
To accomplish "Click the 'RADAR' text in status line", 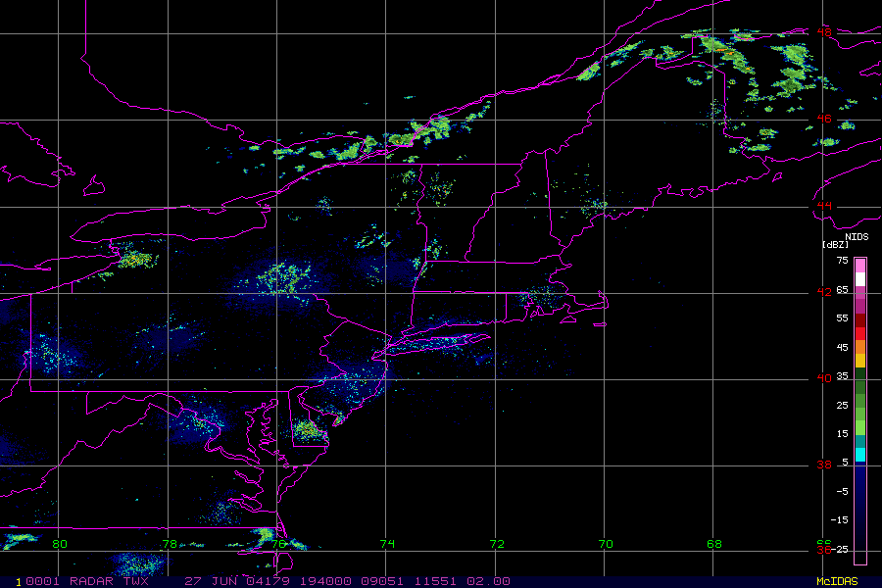I will coord(91,581).
